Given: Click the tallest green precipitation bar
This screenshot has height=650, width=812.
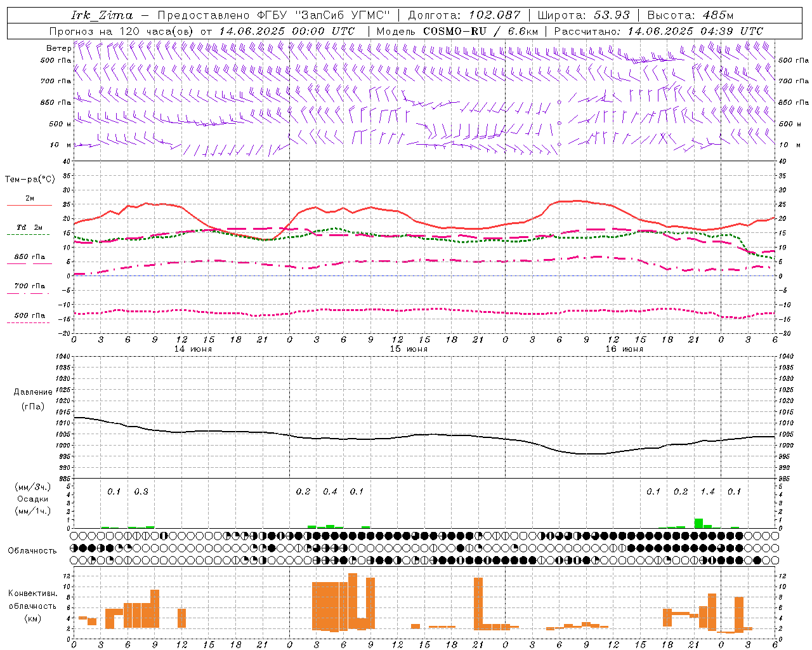Looking at the screenshot, I should (x=698, y=524).
